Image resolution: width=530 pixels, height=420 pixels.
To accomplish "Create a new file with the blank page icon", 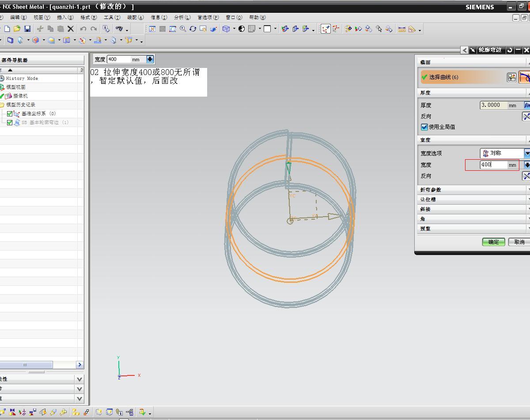I will 7,29.
